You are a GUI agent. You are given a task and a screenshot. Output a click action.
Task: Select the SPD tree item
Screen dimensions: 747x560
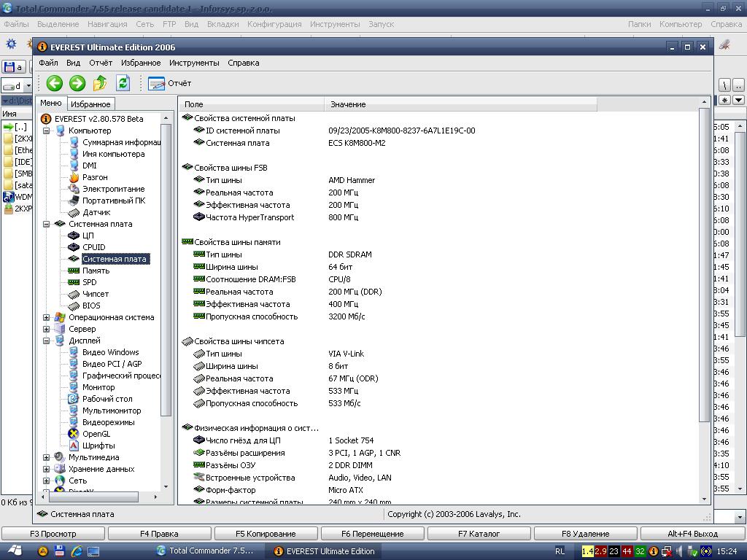[x=89, y=282]
